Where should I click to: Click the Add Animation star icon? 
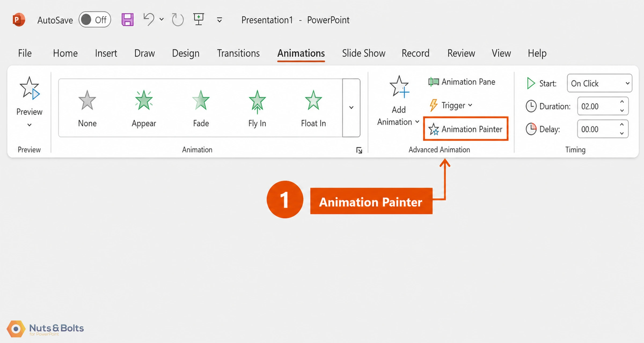coord(399,87)
